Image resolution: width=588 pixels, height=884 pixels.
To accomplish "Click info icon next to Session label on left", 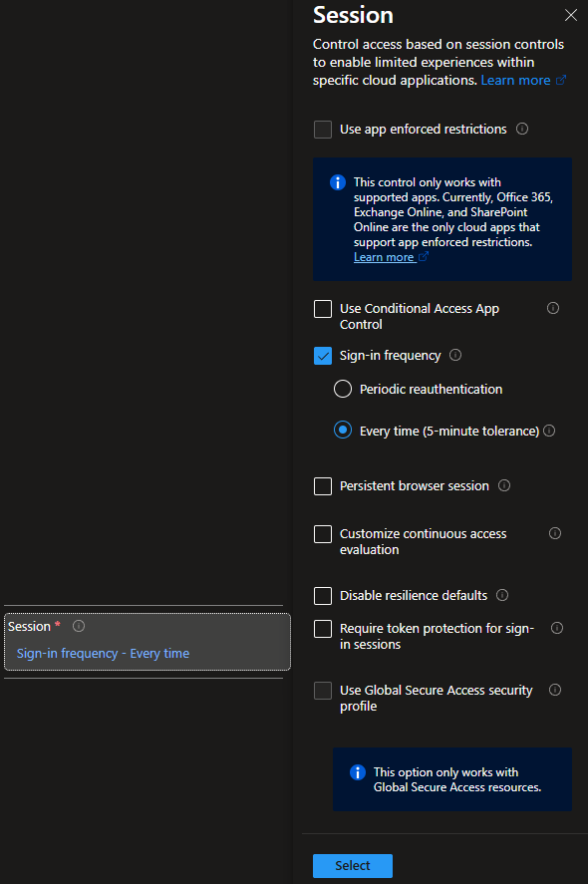I will (x=79, y=626).
